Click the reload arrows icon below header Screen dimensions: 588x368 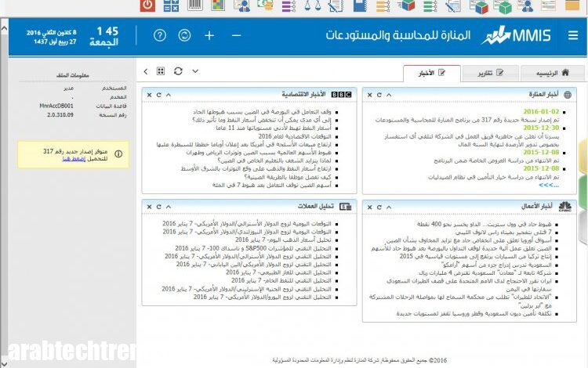click(178, 71)
